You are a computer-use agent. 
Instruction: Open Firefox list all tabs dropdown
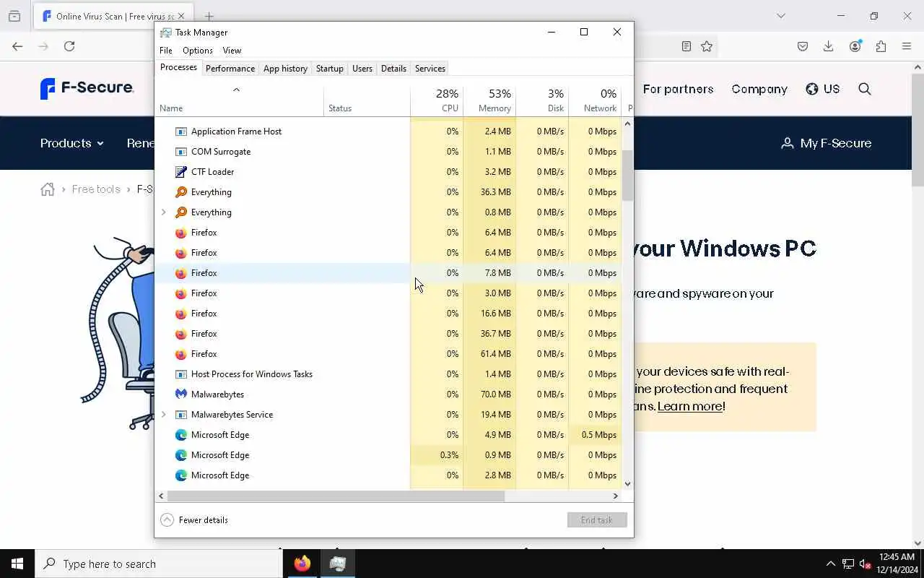(781, 16)
